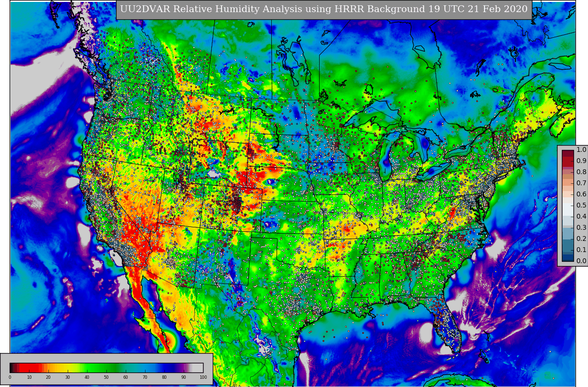Click the 70 tick on the humidity scale

(145, 377)
